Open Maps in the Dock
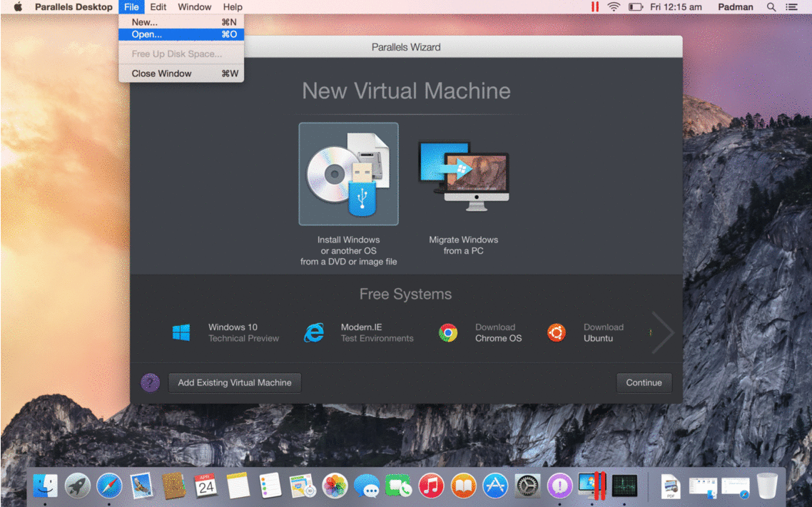Image resolution: width=812 pixels, height=507 pixels. point(303,486)
